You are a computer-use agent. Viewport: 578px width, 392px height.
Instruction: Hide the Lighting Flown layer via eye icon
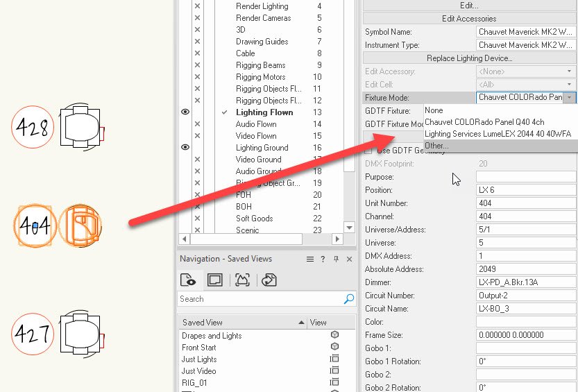click(185, 112)
